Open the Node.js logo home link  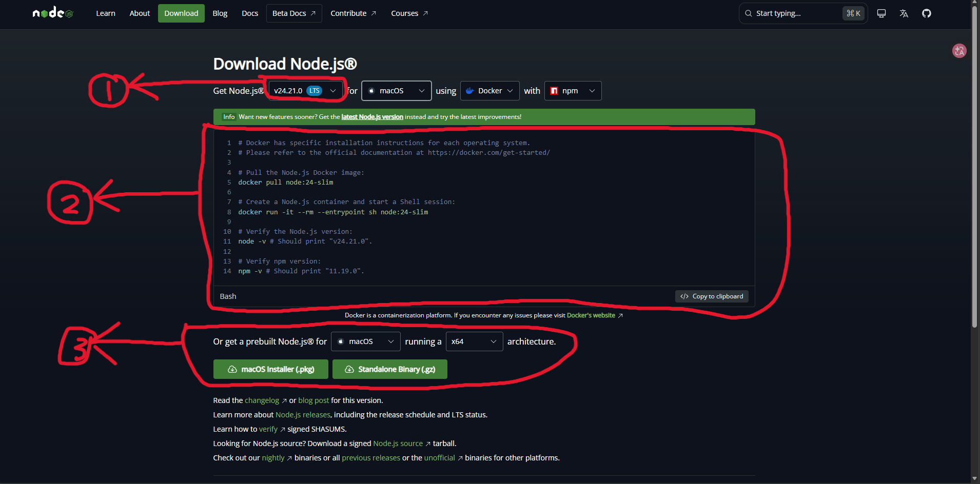coord(53,13)
